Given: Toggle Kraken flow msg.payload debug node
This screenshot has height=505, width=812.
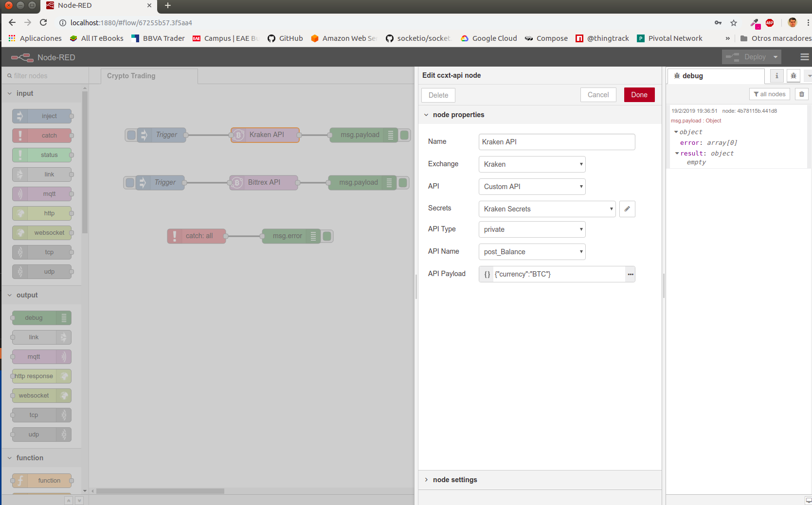Looking at the screenshot, I should point(404,135).
